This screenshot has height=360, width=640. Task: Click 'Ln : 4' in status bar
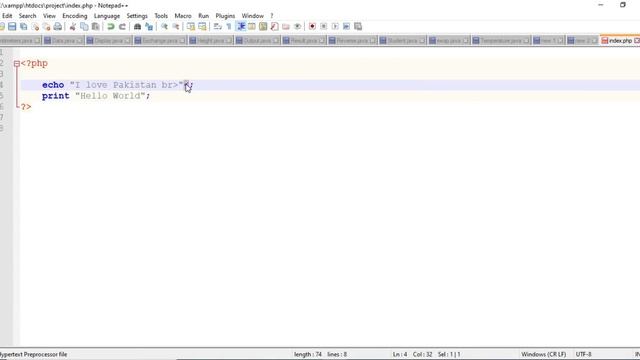click(400, 354)
